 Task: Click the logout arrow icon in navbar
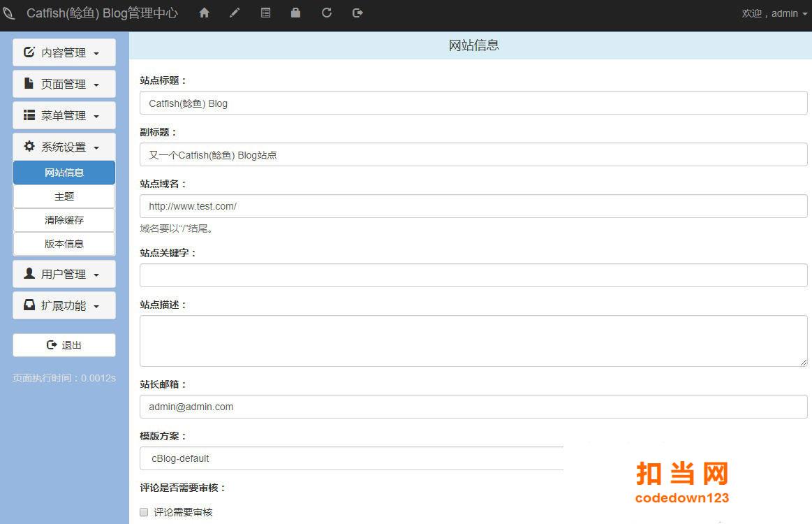tap(357, 13)
